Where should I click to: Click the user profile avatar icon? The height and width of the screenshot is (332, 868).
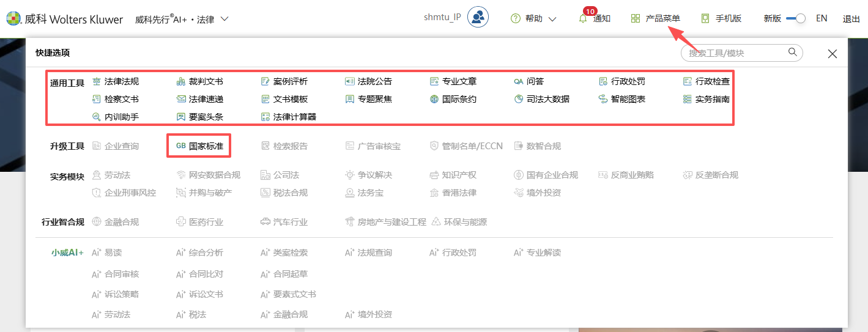(478, 18)
